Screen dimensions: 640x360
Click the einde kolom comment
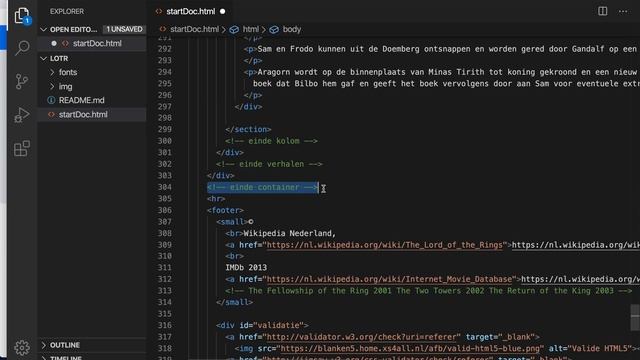[x=271, y=141]
